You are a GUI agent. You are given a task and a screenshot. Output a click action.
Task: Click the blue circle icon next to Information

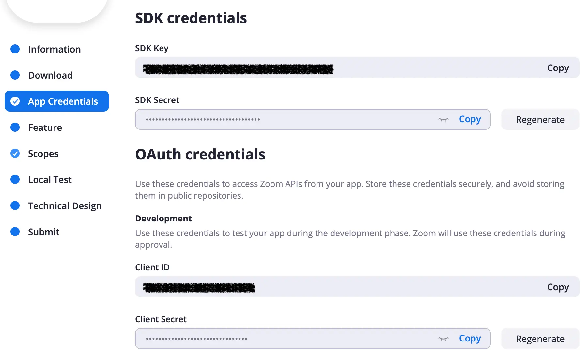pos(15,49)
